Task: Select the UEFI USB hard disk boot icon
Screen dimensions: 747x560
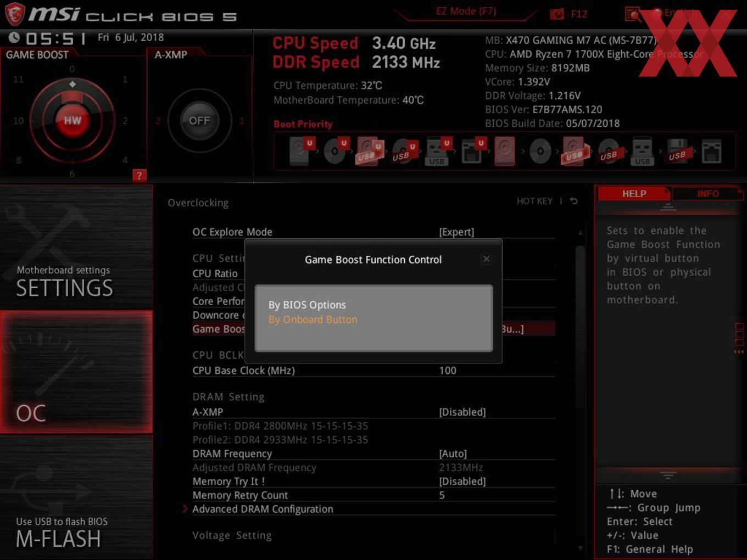Action: 370,151
